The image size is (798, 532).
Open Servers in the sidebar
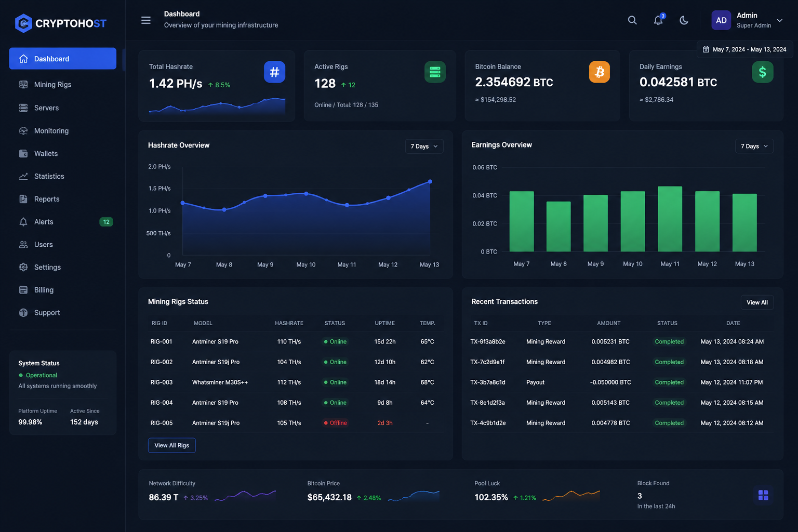tap(63, 108)
